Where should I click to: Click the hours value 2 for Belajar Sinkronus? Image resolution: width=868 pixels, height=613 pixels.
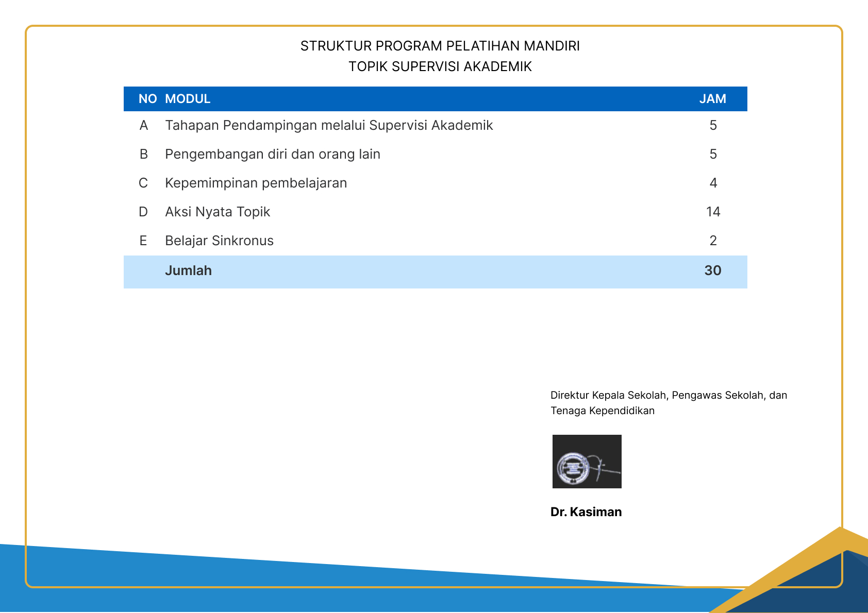pos(713,241)
